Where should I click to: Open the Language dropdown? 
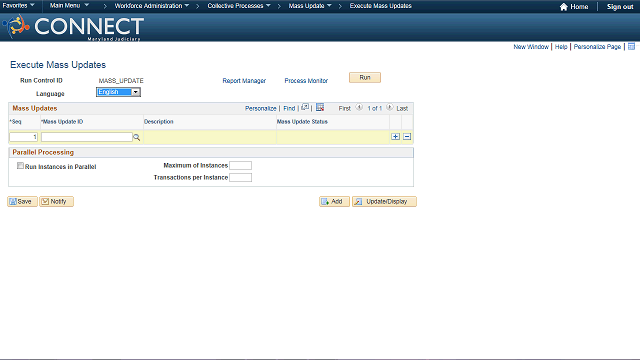[x=118, y=92]
